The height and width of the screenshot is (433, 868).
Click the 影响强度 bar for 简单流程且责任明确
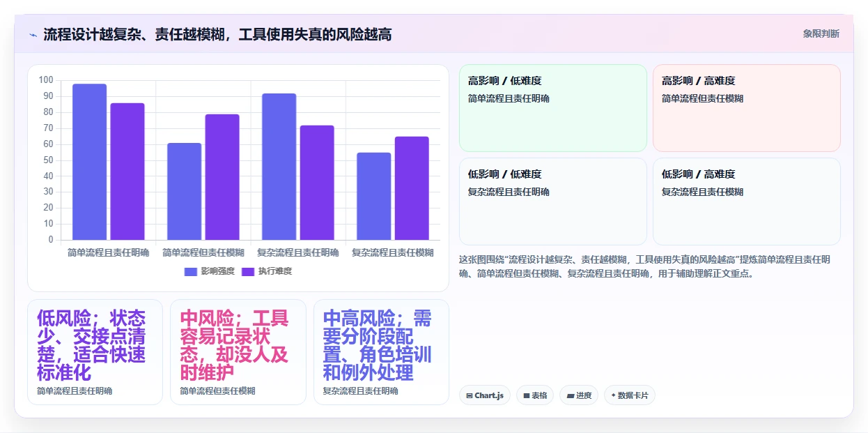click(x=90, y=162)
